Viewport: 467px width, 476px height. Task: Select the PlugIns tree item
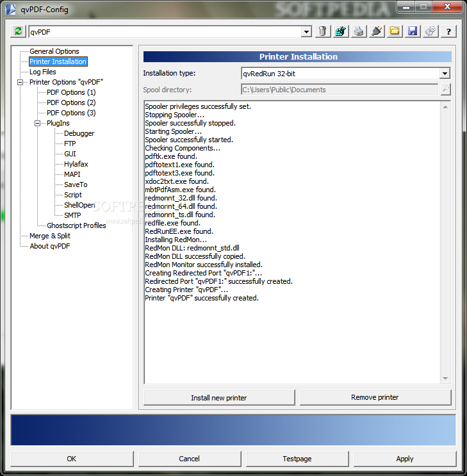pos(58,123)
